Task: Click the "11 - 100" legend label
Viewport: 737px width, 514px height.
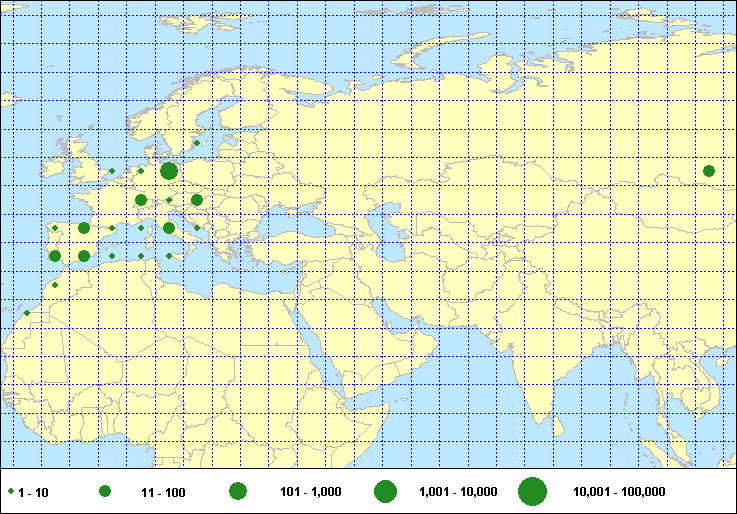Action: click(x=159, y=492)
